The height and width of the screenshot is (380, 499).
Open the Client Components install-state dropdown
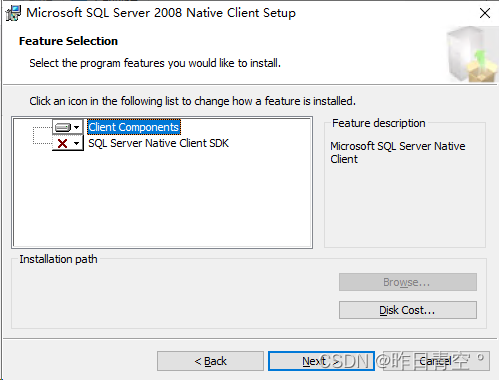[68, 127]
